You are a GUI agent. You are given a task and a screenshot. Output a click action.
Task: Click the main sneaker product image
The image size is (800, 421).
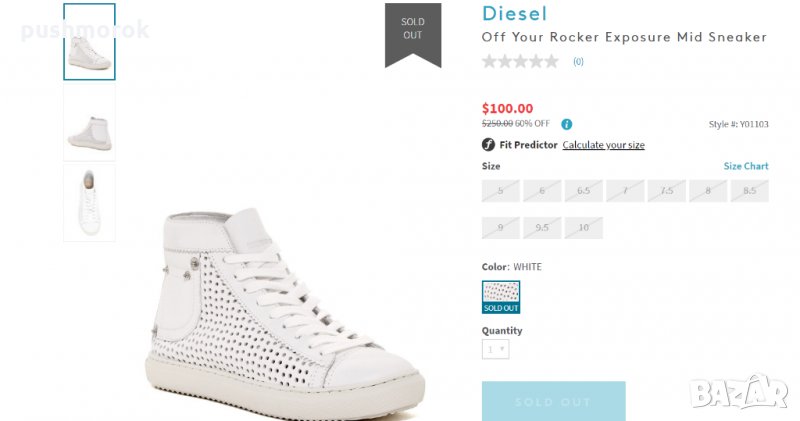[x=290, y=310]
